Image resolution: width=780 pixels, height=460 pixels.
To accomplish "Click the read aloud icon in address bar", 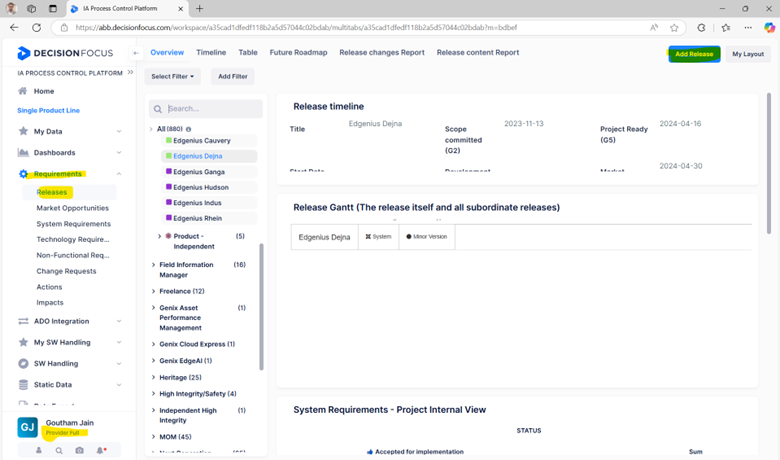I will 654,27.
